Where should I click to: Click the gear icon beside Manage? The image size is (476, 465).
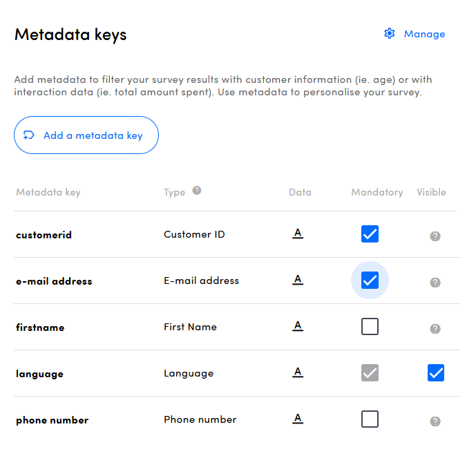pos(390,33)
